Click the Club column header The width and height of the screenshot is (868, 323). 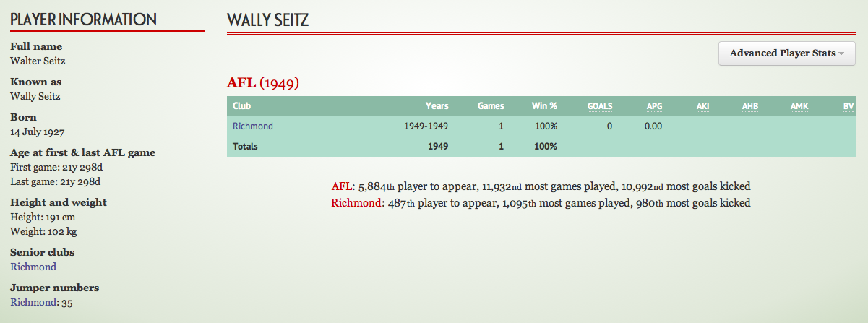[241, 106]
